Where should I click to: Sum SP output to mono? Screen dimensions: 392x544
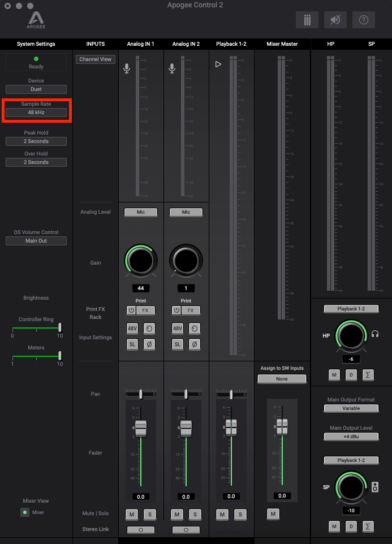coord(368,526)
